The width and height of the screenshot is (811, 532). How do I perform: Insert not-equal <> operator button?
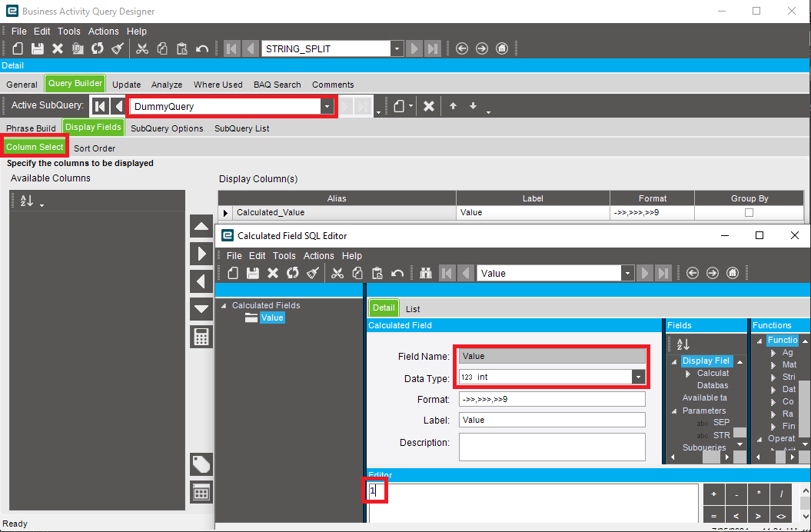pyautogui.click(x=781, y=515)
